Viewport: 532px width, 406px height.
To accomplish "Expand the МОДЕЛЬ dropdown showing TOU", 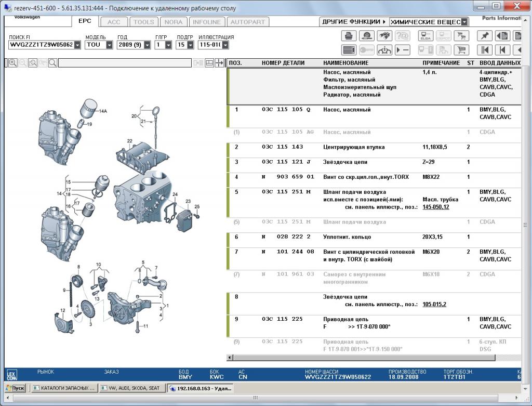I will click(x=109, y=45).
